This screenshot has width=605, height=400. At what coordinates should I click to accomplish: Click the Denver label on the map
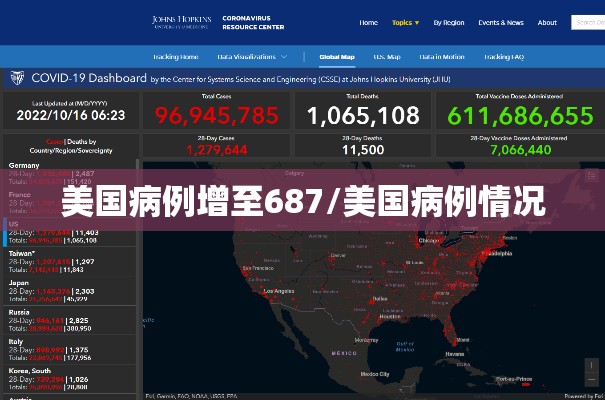(x=338, y=255)
